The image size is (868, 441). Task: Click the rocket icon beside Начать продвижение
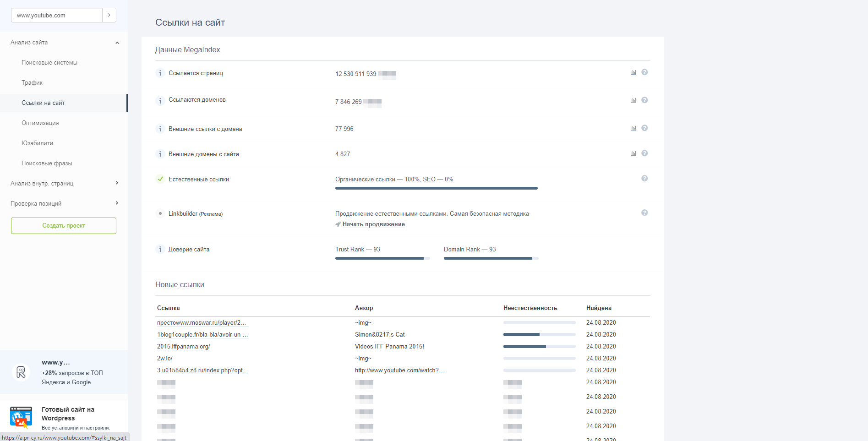tap(338, 224)
